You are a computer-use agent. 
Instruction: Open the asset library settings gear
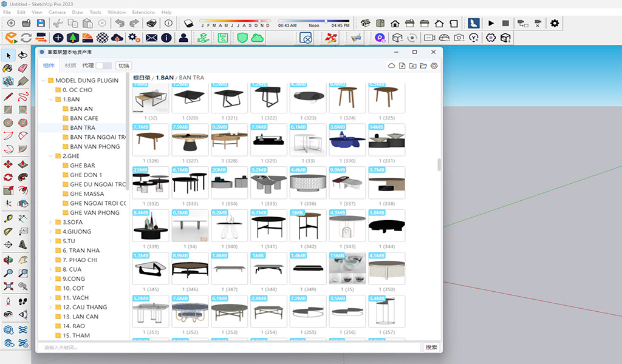[x=434, y=66]
